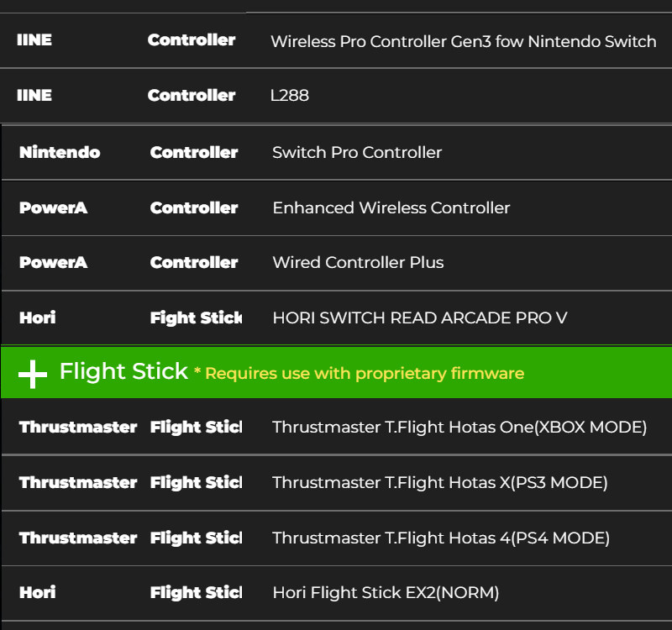Expand the green Flight Stick section header
The width and height of the screenshot is (672, 630).
(x=123, y=371)
